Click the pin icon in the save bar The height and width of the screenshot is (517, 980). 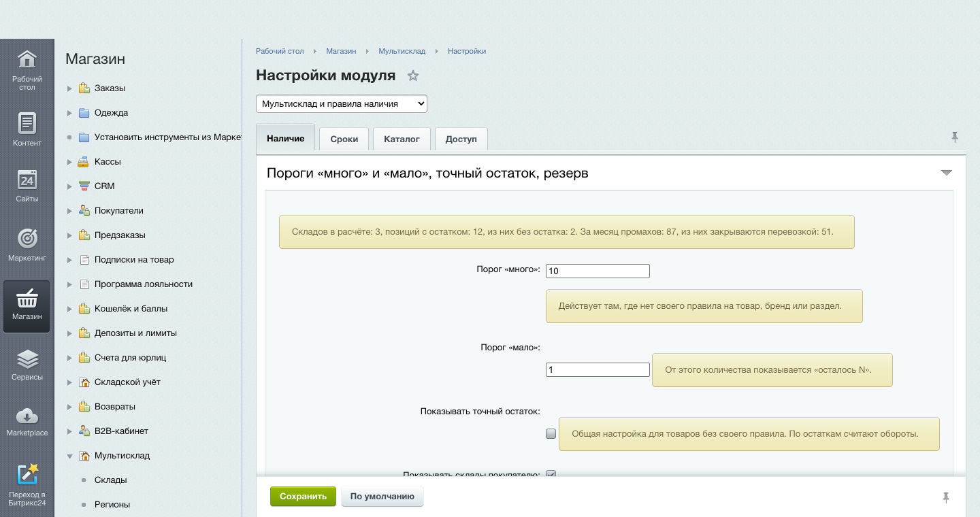pyautogui.click(x=946, y=497)
